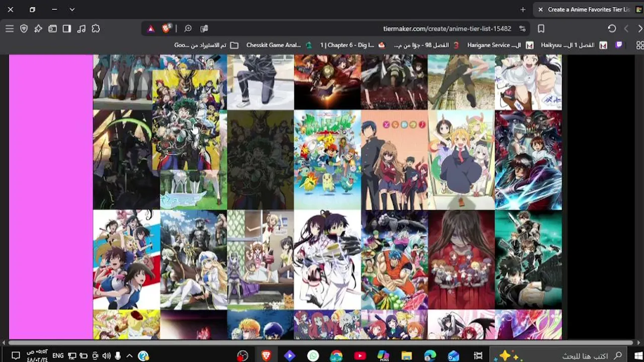The width and height of the screenshot is (644, 362).
Task: Open the Brave Wallet icon
Action: [x=52, y=29]
